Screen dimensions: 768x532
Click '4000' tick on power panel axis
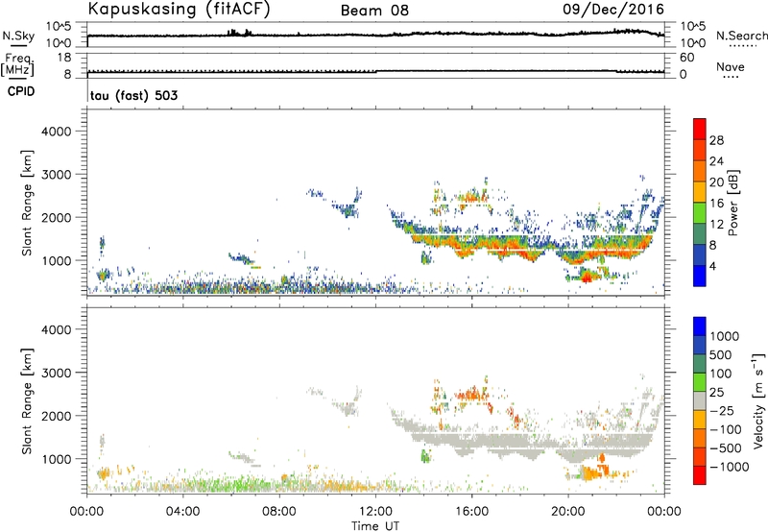(56, 132)
